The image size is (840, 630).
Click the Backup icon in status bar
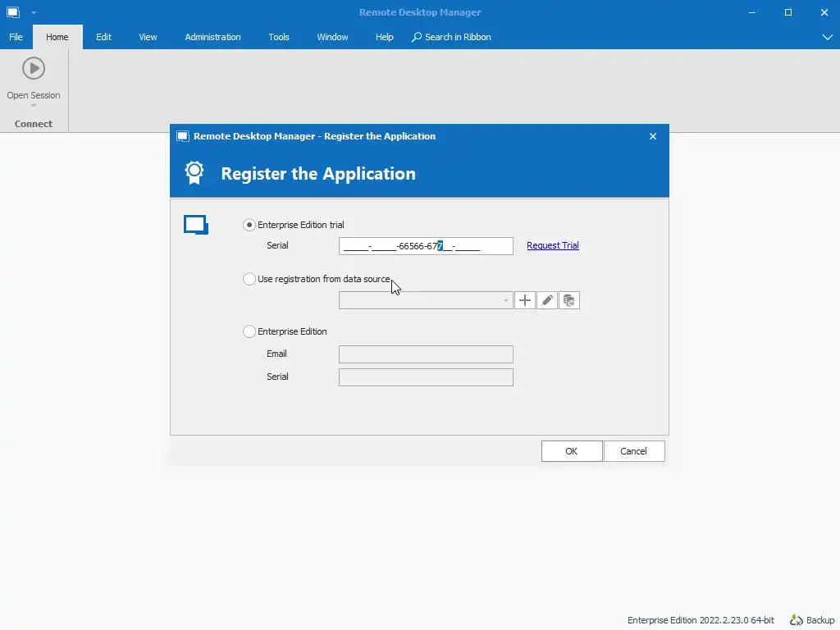point(796,620)
